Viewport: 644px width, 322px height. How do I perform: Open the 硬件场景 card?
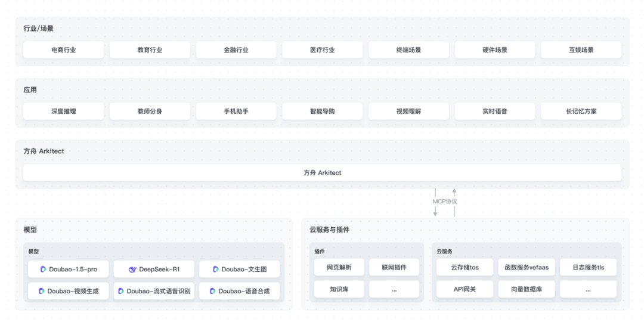[495, 49]
